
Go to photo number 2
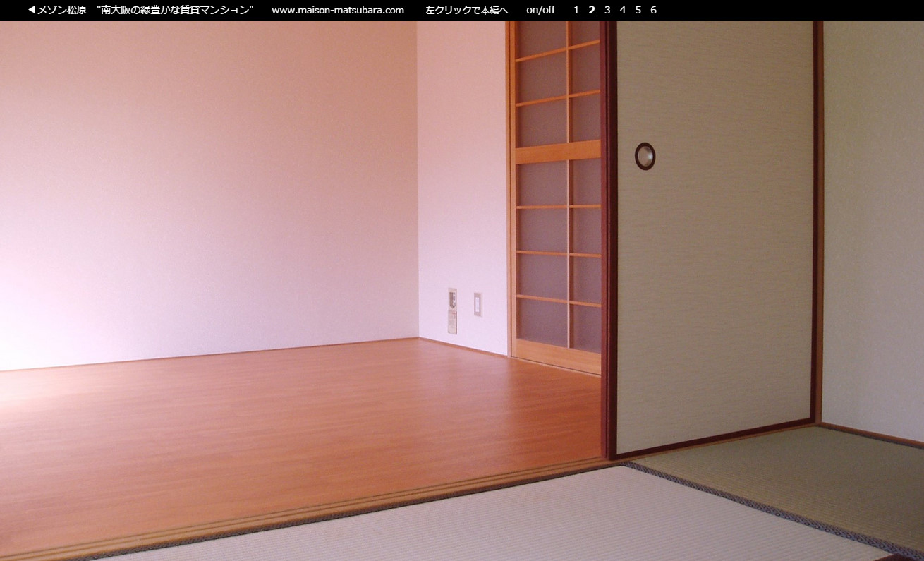592,10
